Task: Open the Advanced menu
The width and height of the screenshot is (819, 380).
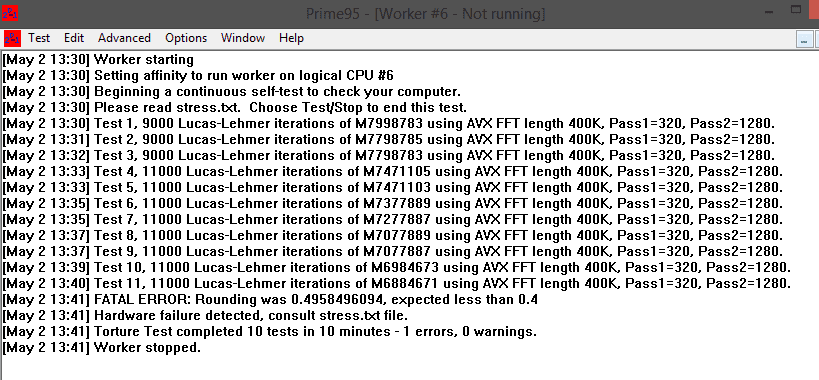Action: pos(124,38)
